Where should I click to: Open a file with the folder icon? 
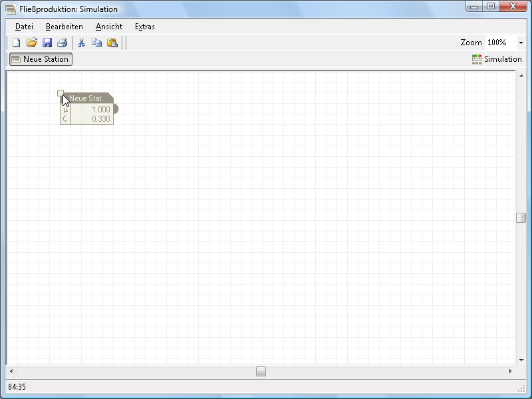[31, 43]
